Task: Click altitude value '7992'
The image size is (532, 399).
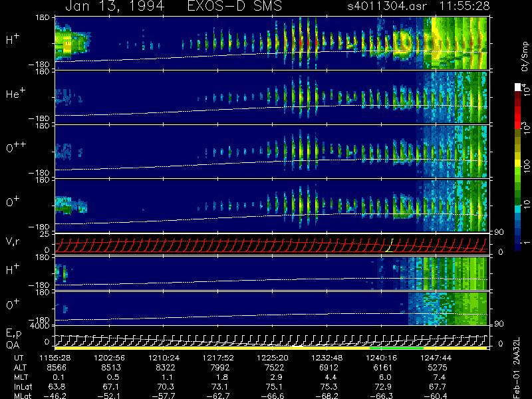Action: [220, 368]
